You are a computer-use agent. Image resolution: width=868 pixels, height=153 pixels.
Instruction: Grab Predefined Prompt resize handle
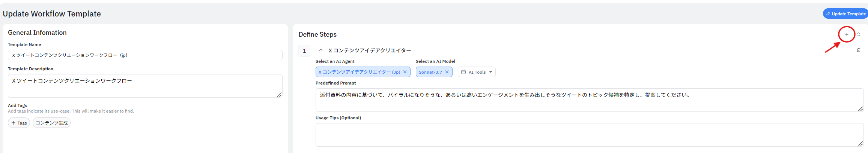tap(860, 109)
